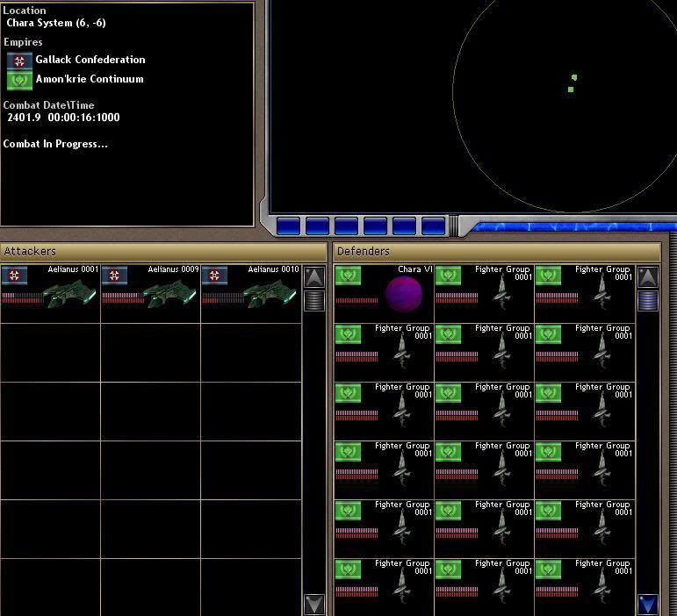677x616 pixels.
Task: Click the Aelianus 0001 ship name label
Action: (x=73, y=269)
